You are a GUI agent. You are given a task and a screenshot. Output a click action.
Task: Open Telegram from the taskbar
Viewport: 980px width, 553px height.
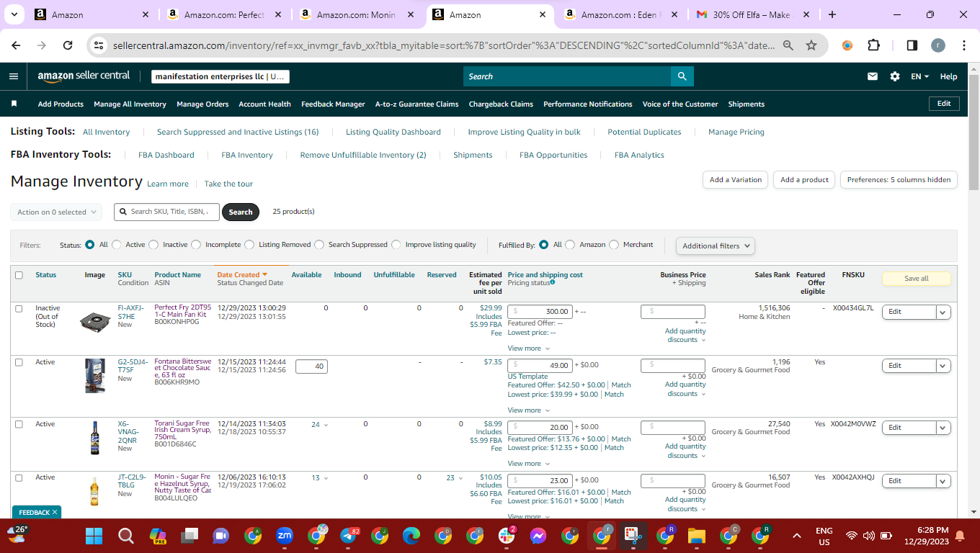coord(349,536)
